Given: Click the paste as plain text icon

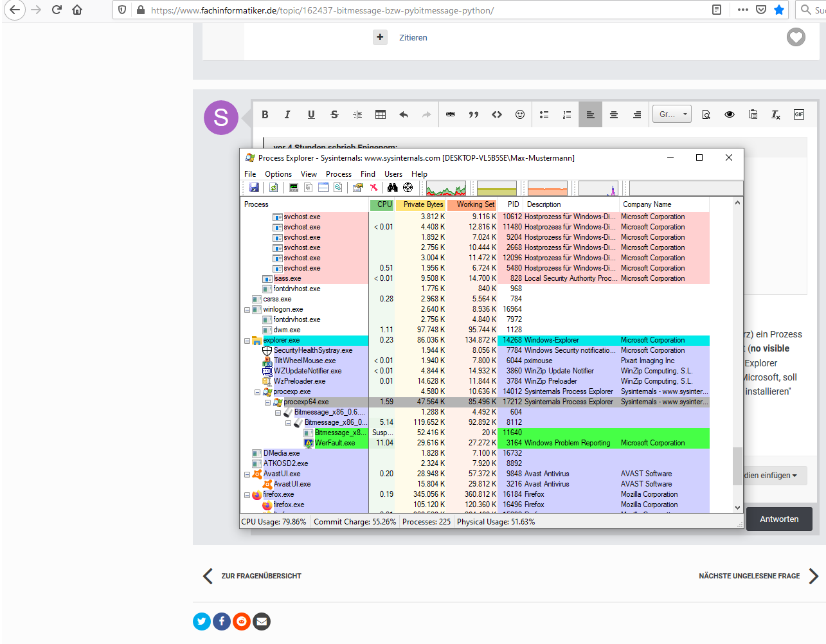Looking at the screenshot, I should [x=753, y=114].
